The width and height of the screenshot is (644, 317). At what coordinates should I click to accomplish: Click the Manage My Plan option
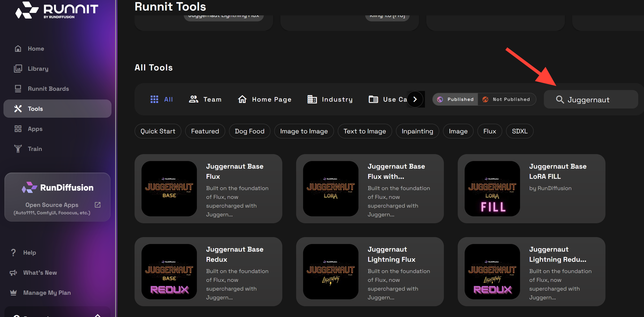click(x=47, y=293)
